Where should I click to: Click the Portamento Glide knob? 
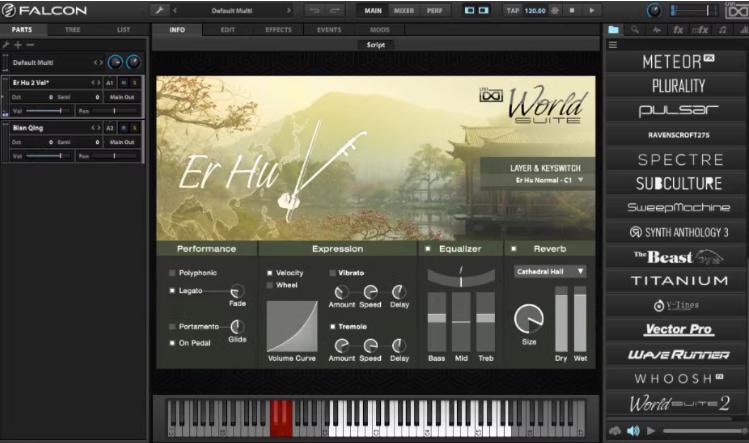(x=237, y=327)
